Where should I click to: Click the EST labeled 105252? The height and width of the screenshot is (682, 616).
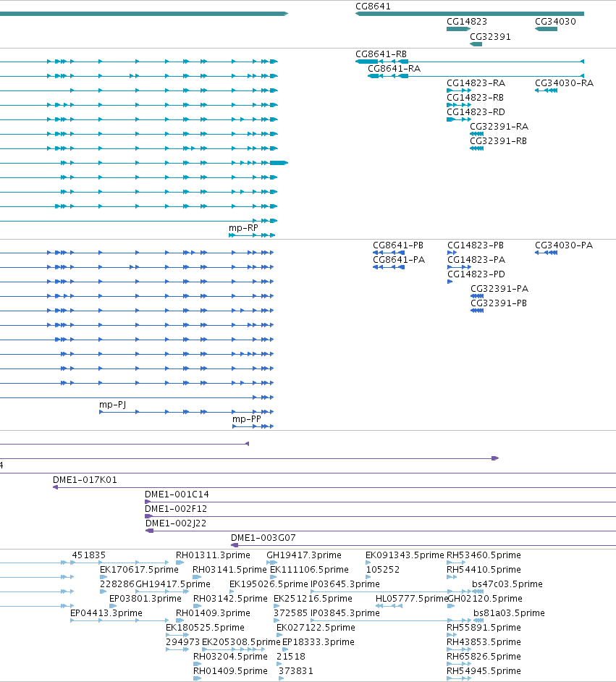382,570
